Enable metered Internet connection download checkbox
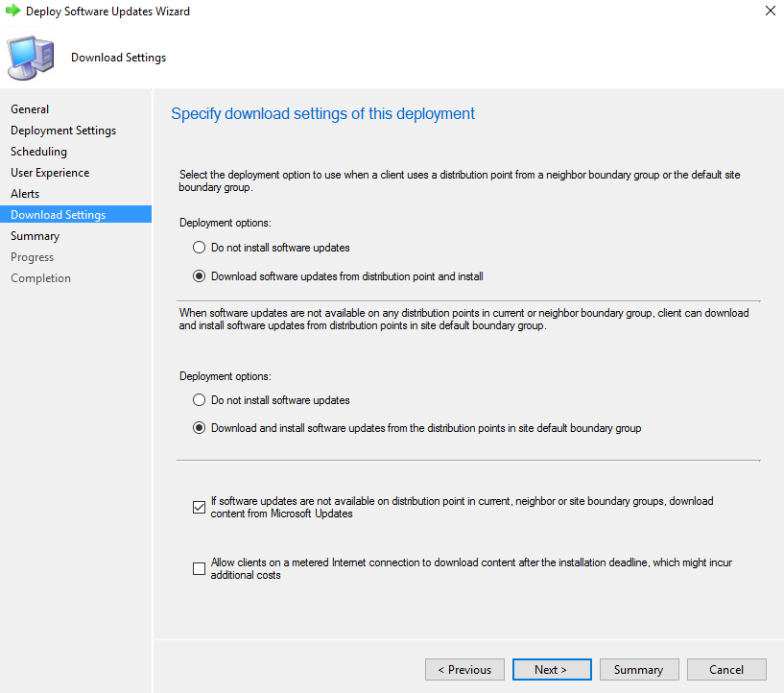 [x=199, y=568]
